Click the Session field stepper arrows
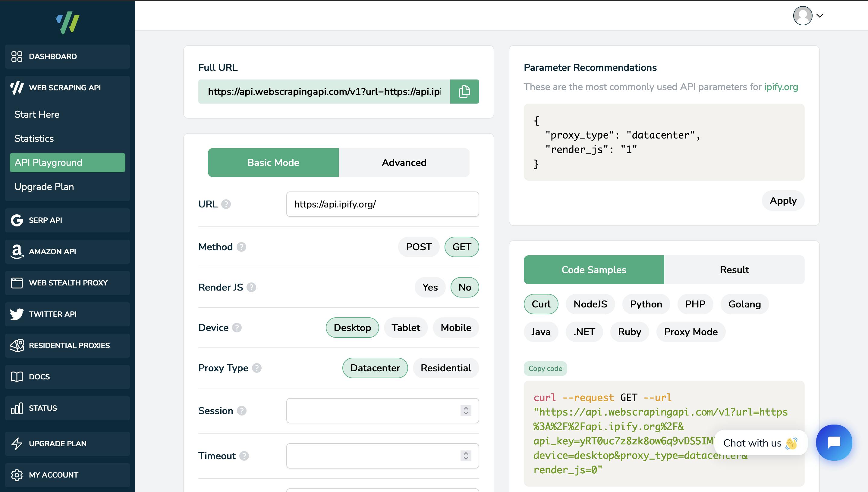Viewport: 868px width, 492px height. tap(466, 411)
